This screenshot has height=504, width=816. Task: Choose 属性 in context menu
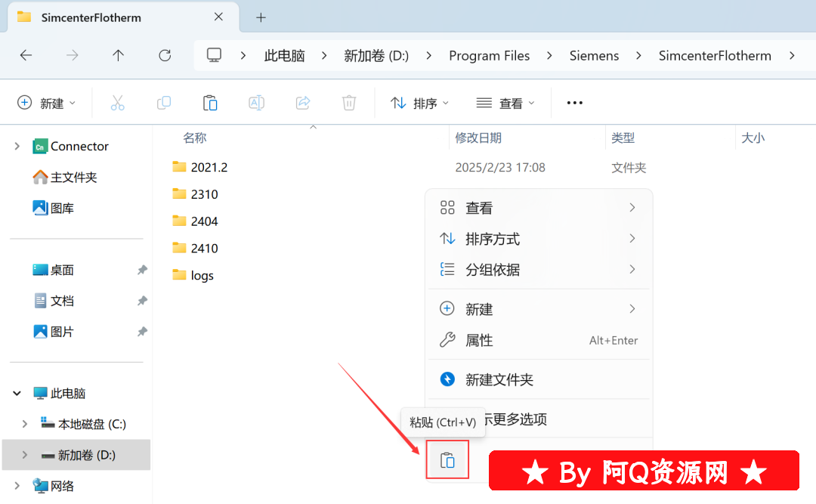pos(539,340)
